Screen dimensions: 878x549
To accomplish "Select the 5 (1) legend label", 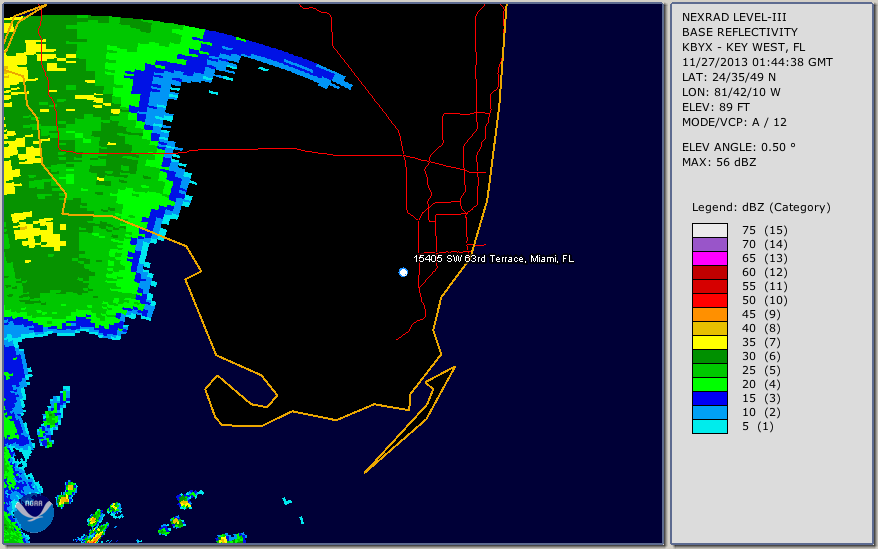I will 758,426.
